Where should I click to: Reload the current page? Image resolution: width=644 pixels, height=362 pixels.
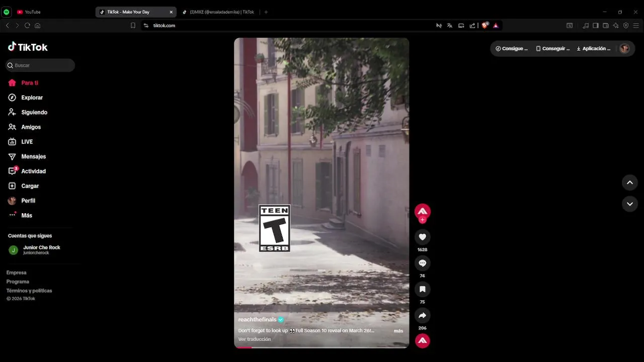(27, 26)
